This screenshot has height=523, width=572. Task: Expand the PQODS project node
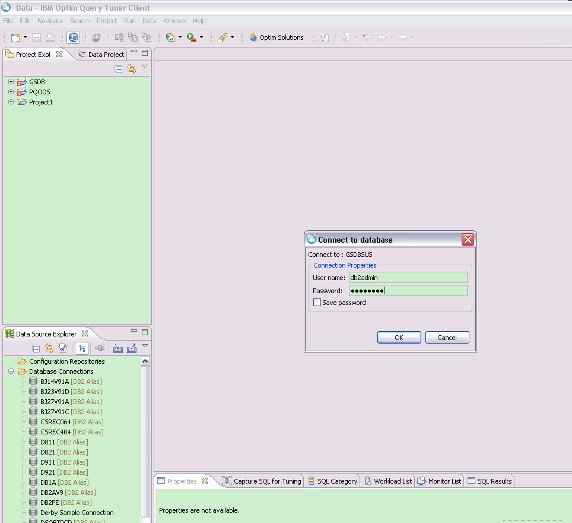[x=11, y=92]
